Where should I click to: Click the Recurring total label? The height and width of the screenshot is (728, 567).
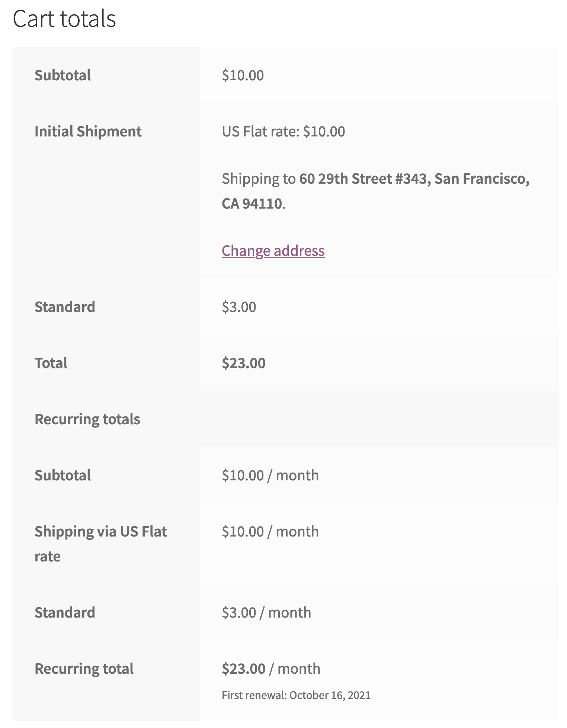[84, 669]
